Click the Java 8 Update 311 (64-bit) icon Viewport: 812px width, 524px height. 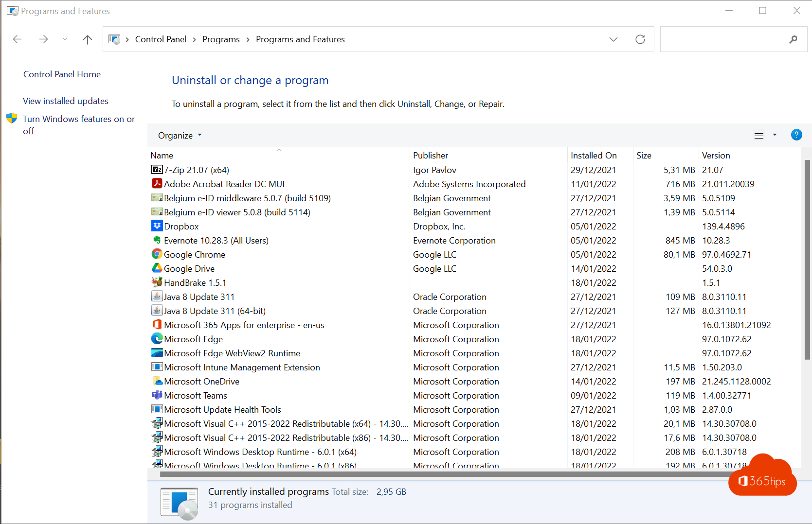(157, 311)
